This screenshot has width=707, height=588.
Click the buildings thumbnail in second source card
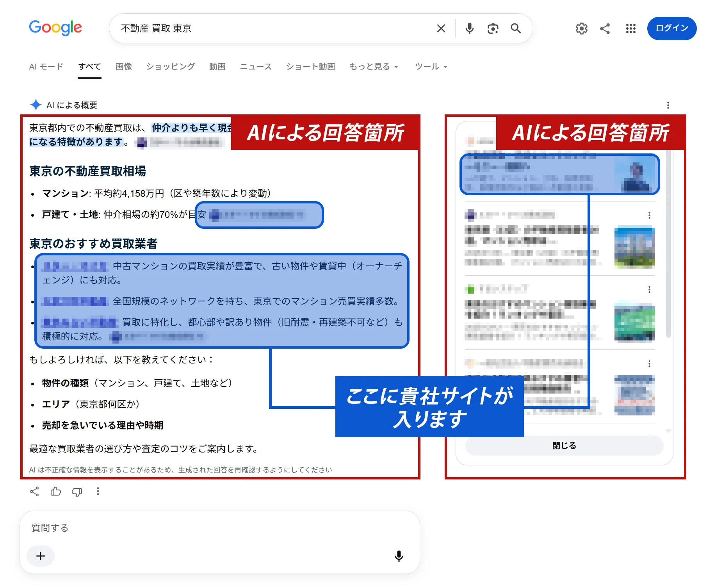634,247
